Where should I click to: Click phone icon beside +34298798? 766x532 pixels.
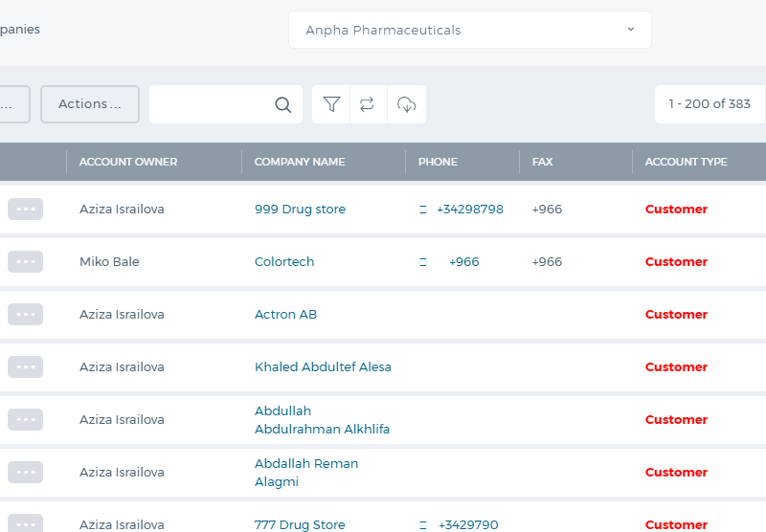(423, 210)
